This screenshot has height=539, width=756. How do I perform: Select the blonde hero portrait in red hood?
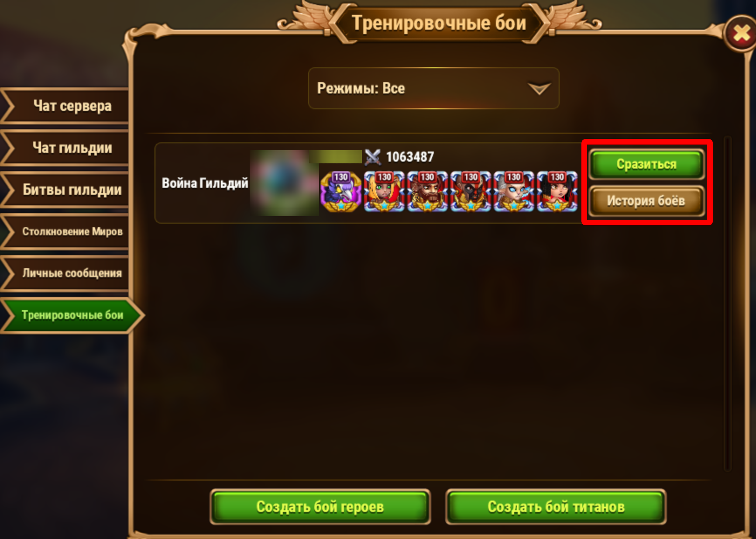click(384, 192)
